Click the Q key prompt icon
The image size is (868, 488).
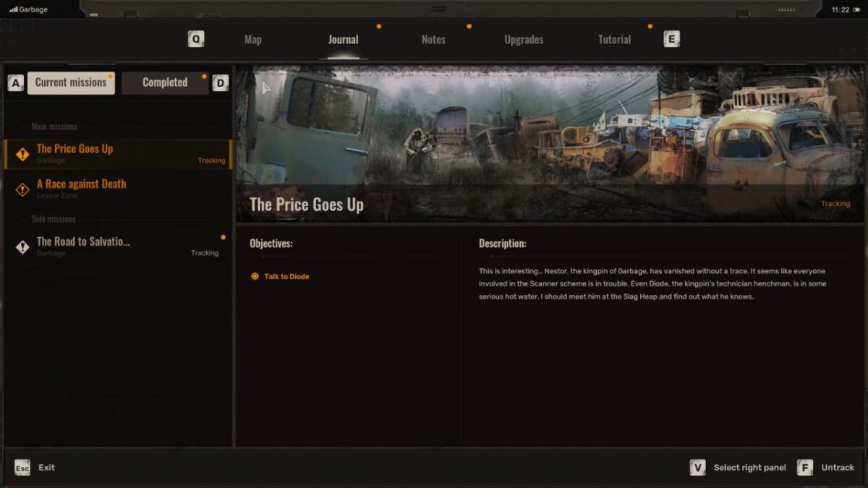point(195,39)
